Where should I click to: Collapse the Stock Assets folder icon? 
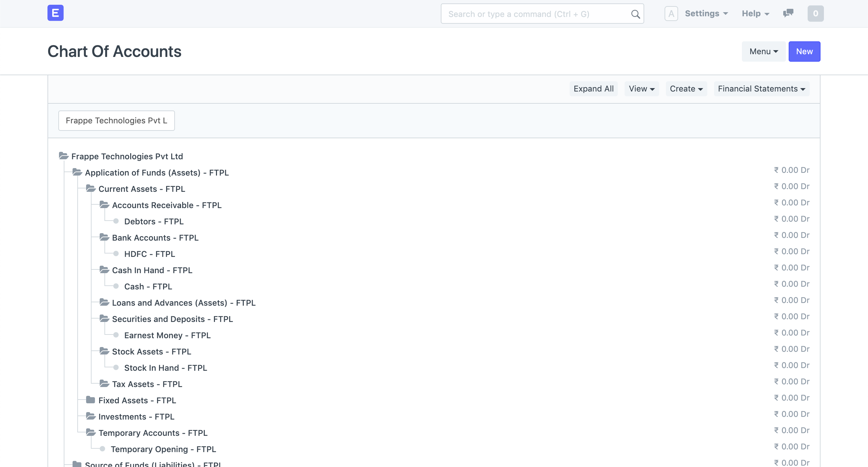pyautogui.click(x=104, y=351)
